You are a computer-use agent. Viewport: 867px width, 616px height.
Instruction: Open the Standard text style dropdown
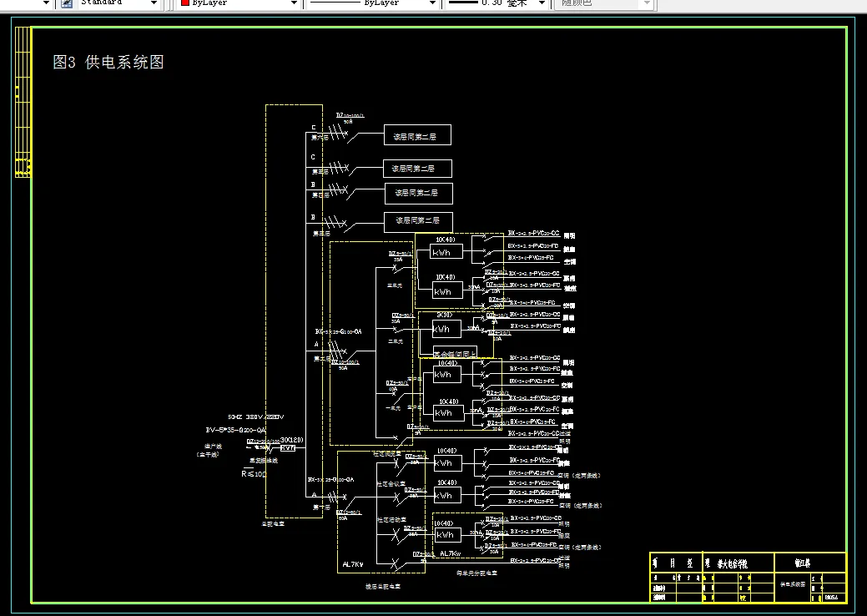[x=154, y=3]
